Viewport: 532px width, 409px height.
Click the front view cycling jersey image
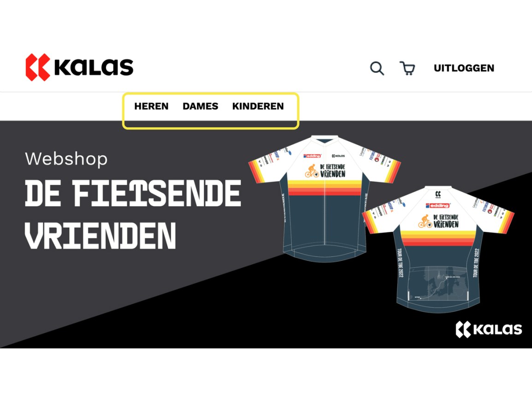pyautogui.click(x=325, y=198)
